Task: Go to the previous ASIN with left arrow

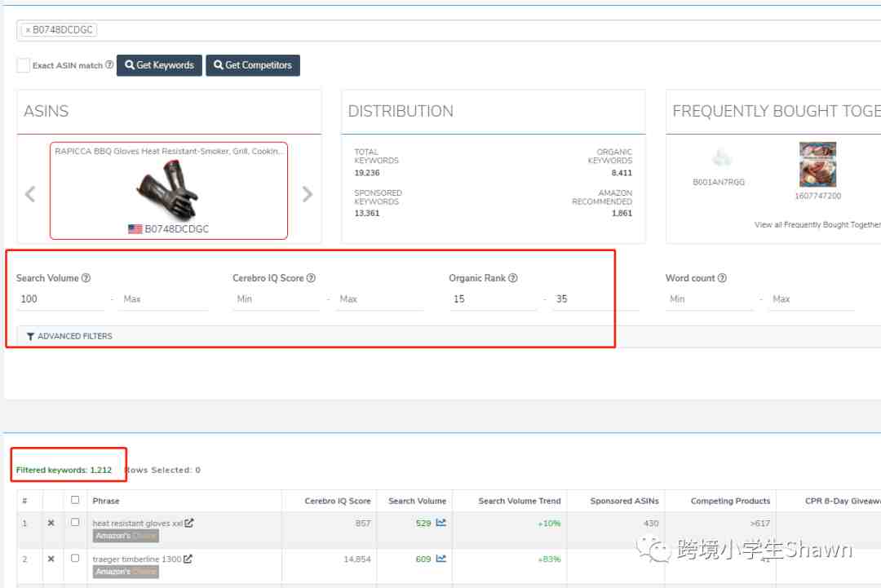Action: coord(30,194)
